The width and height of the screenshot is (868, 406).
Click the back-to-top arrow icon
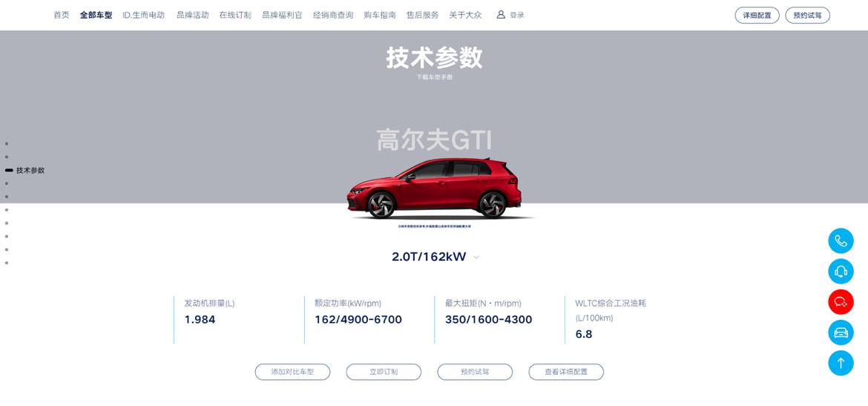841,363
